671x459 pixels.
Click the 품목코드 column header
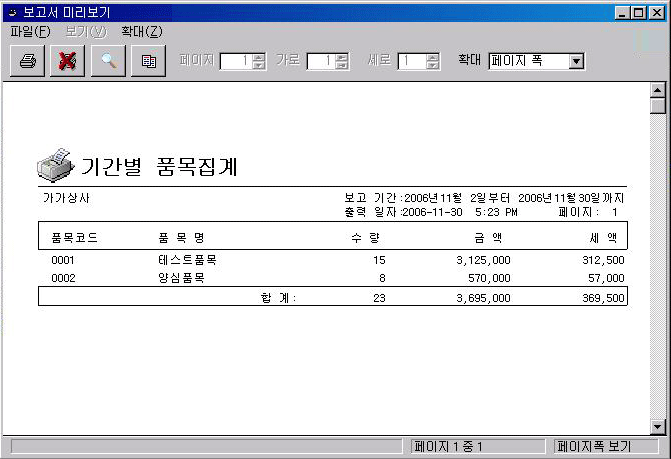point(74,237)
